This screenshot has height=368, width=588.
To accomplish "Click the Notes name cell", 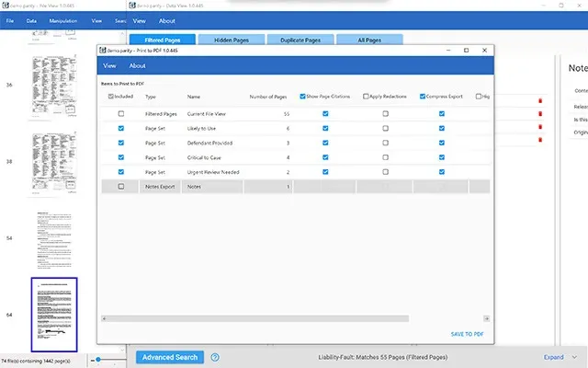I will [x=212, y=187].
